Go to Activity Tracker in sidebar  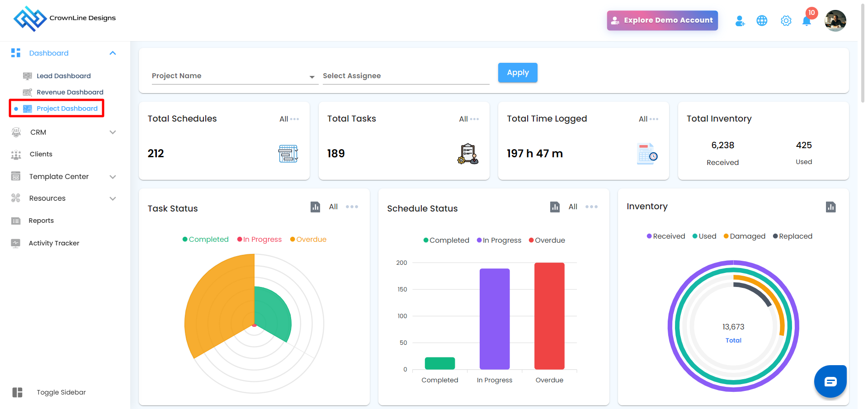coord(54,243)
